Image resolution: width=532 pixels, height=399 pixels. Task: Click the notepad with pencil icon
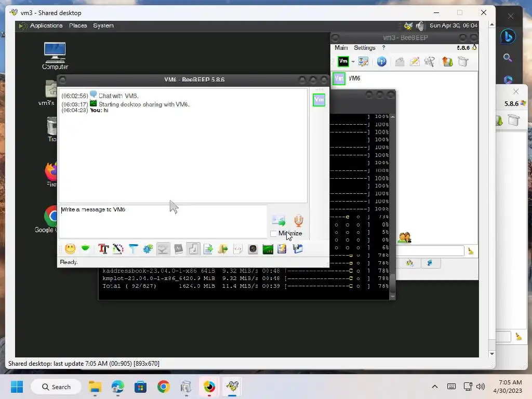282,249
